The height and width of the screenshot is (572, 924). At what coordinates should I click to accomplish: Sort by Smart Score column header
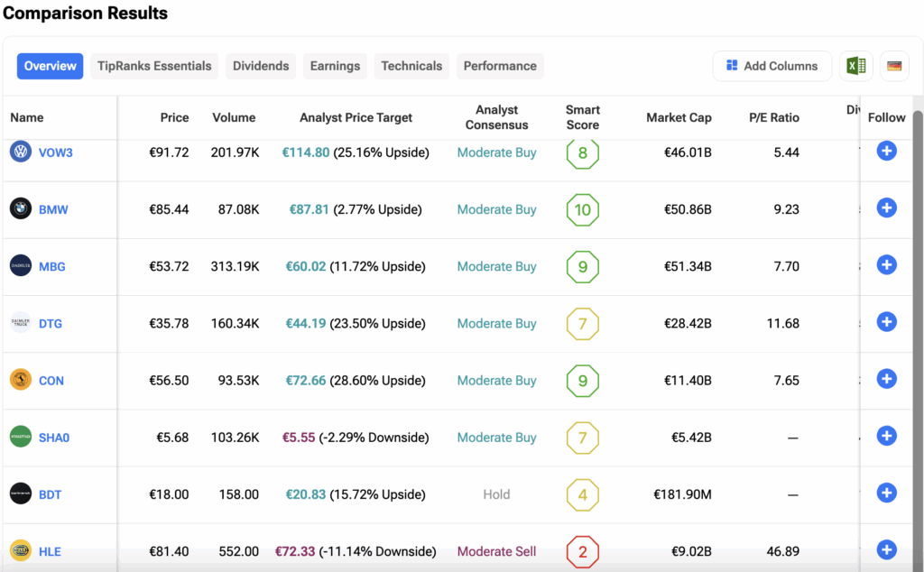[583, 117]
